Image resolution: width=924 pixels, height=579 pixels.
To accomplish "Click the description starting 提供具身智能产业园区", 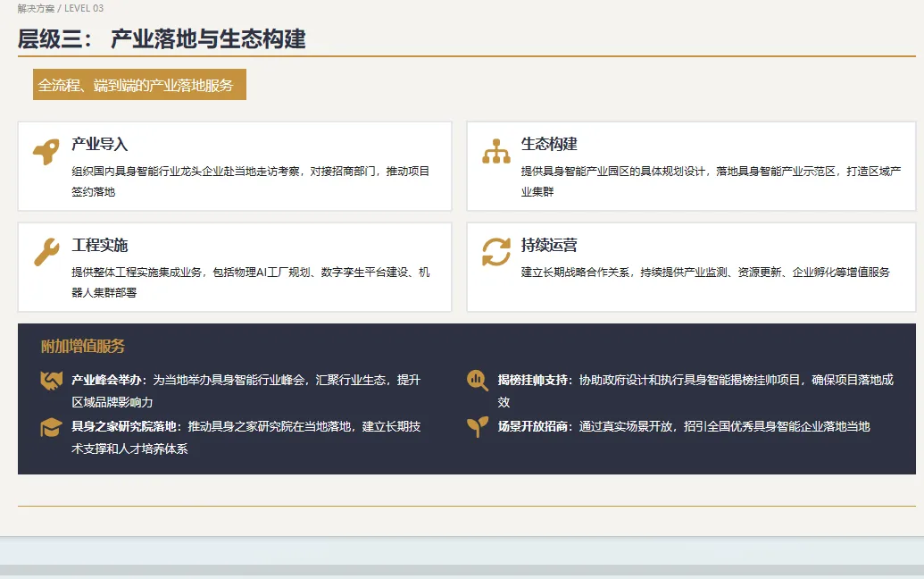I will click(x=711, y=181).
